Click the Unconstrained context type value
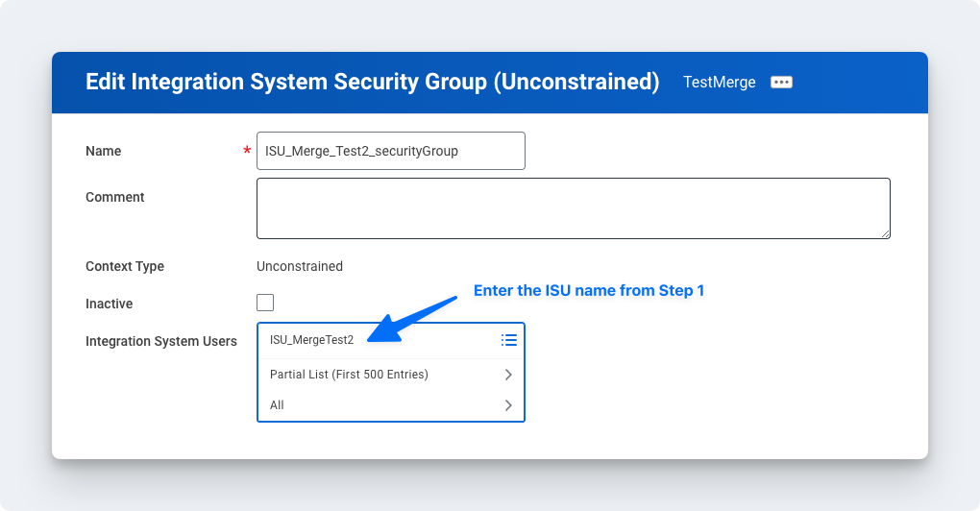This screenshot has width=980, height=511. click(300, 266)
